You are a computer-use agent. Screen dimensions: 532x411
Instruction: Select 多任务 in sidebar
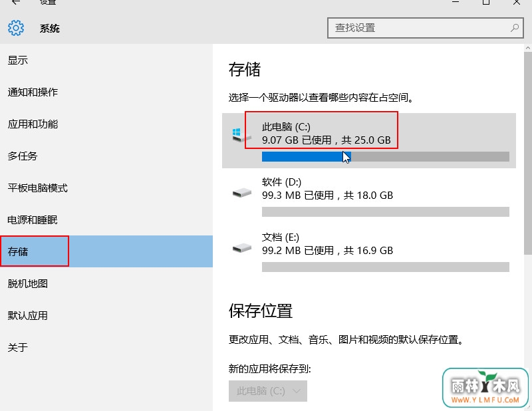[106, 156]
